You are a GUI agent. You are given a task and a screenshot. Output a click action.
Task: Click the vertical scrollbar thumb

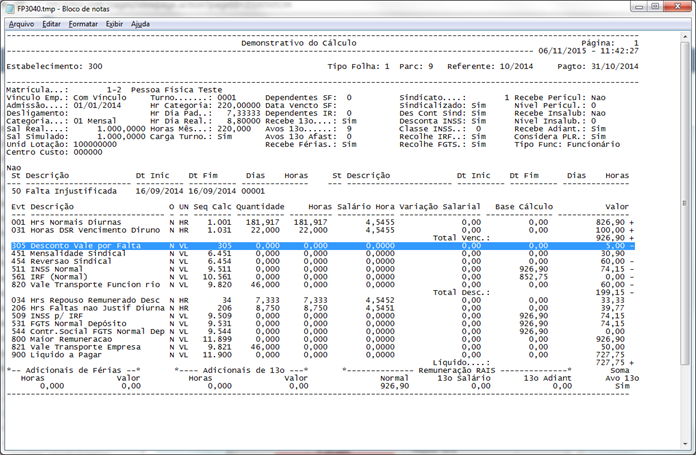pos(685,203)
